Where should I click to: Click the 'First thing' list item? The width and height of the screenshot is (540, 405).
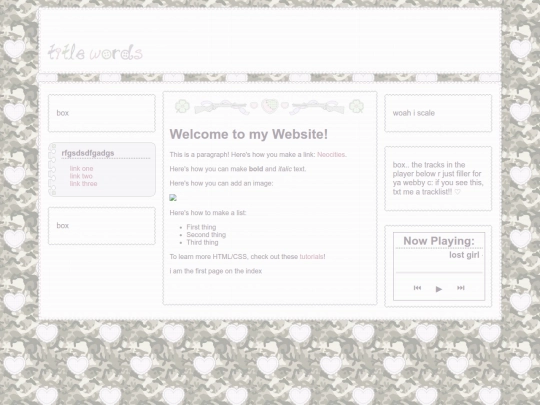coord(201,227)
